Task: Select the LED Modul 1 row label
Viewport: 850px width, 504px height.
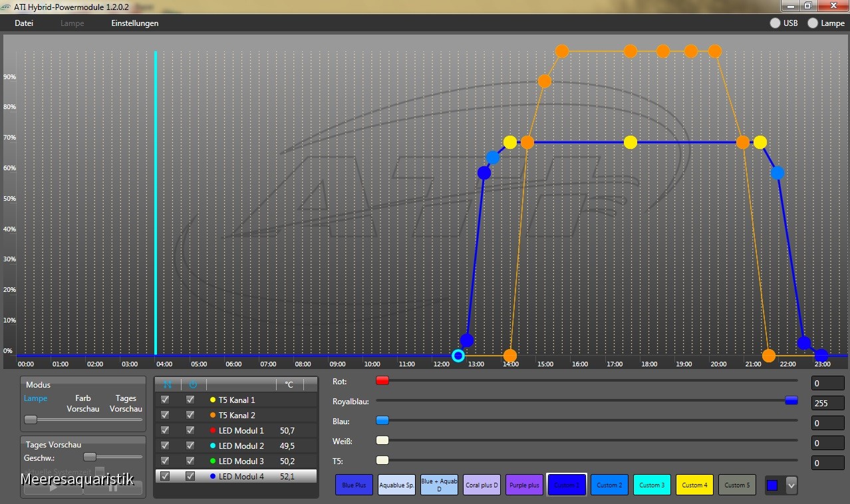Action: click(x=241, y=430)
